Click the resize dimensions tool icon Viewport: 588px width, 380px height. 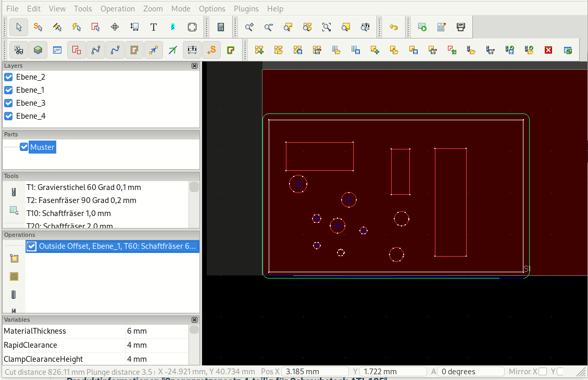[134, 27]
